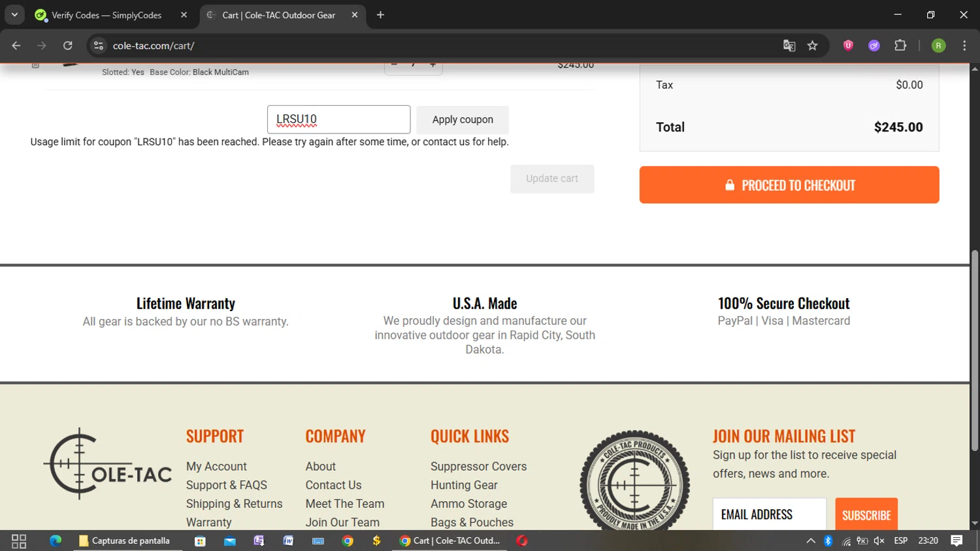Open Windows Task View

(x=19, y=541)
